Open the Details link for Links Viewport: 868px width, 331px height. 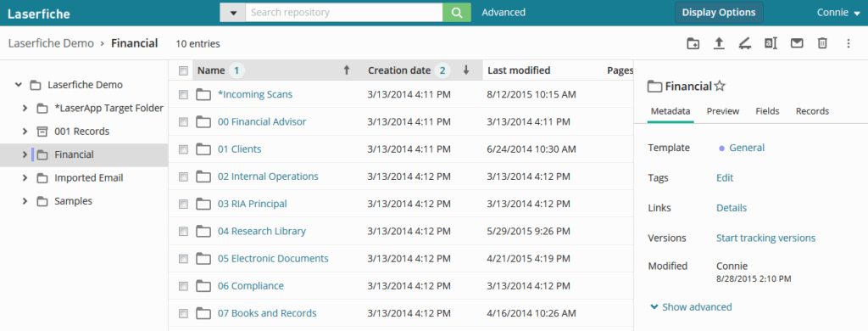point(732,208)
